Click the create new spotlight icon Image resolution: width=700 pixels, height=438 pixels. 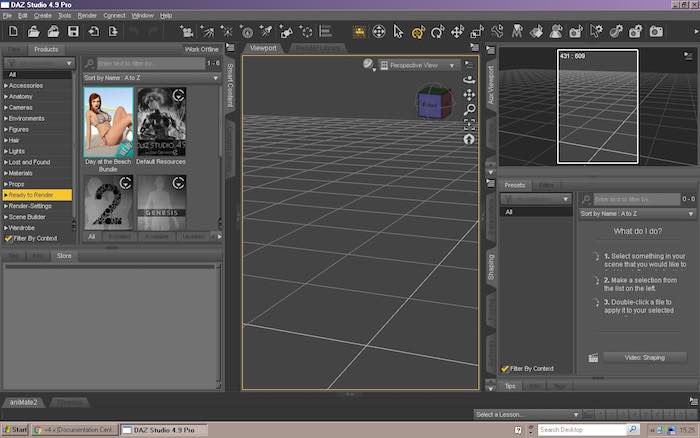point(266,32)
